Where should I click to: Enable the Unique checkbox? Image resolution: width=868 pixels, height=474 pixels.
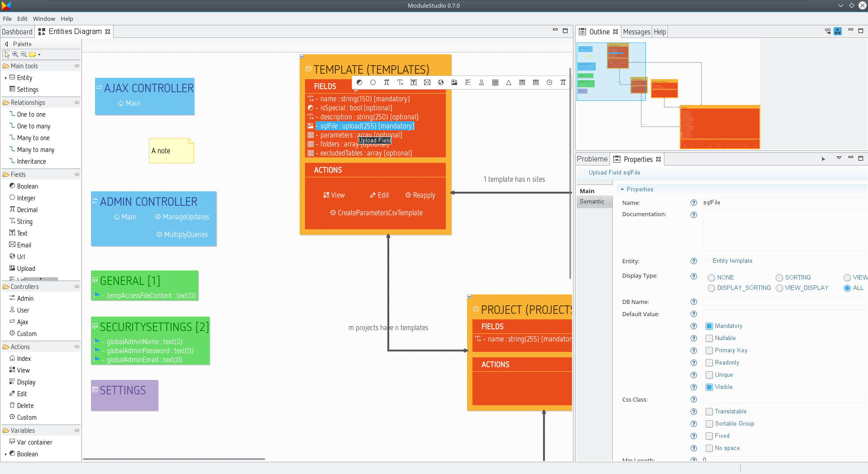click(x=709, y=375)
